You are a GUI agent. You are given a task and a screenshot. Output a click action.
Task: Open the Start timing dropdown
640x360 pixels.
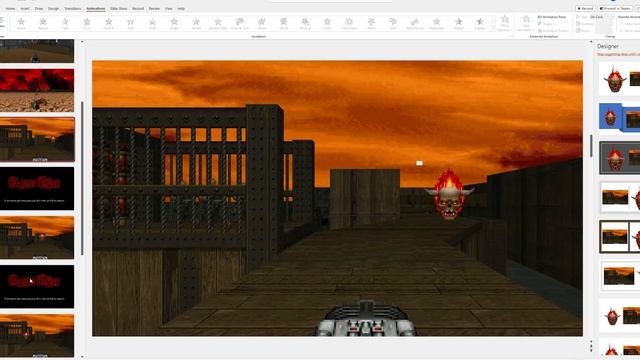click(x=602, y=17)
